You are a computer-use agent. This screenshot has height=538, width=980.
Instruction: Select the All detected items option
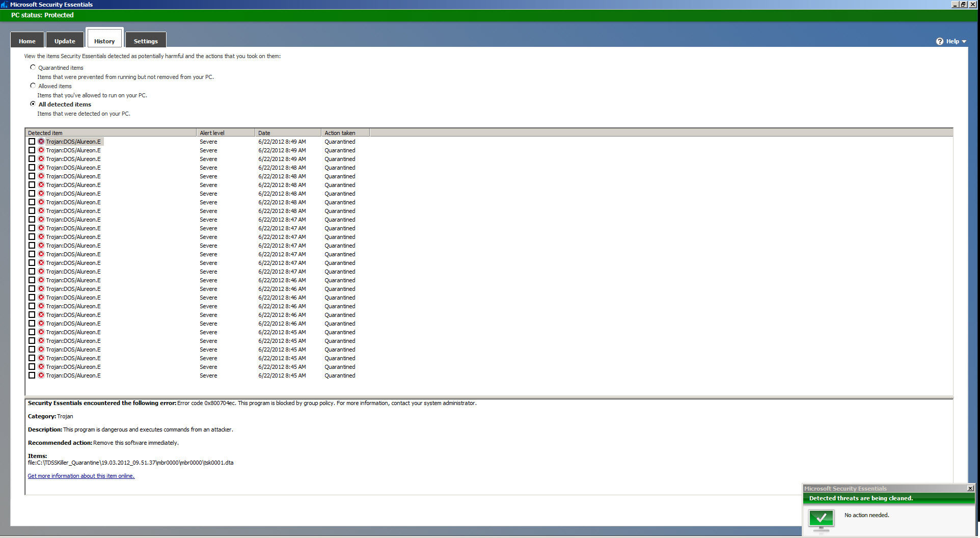(x=33, y=104)
